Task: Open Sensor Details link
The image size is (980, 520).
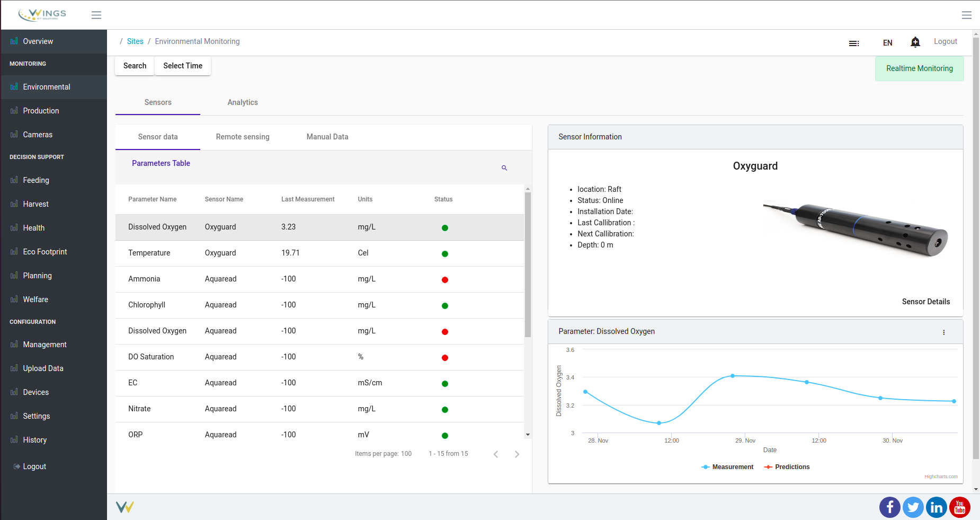Action: point(925,302)
